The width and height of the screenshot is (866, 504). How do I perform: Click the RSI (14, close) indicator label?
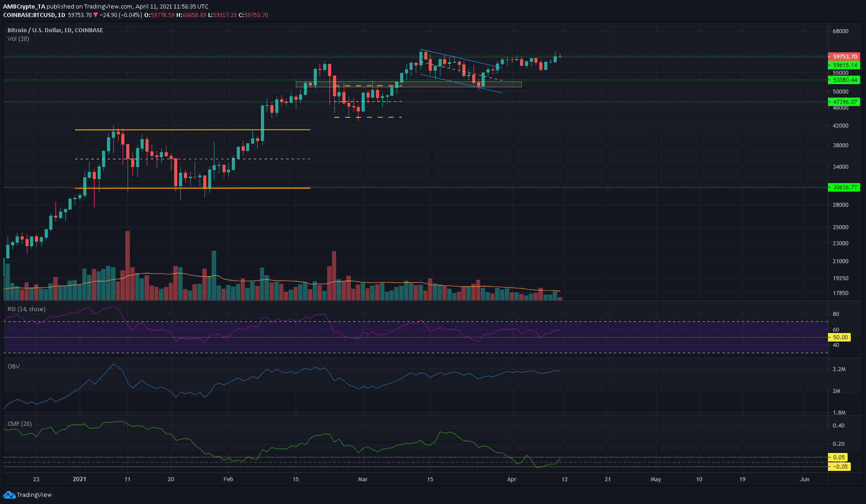tap(26, 309)
